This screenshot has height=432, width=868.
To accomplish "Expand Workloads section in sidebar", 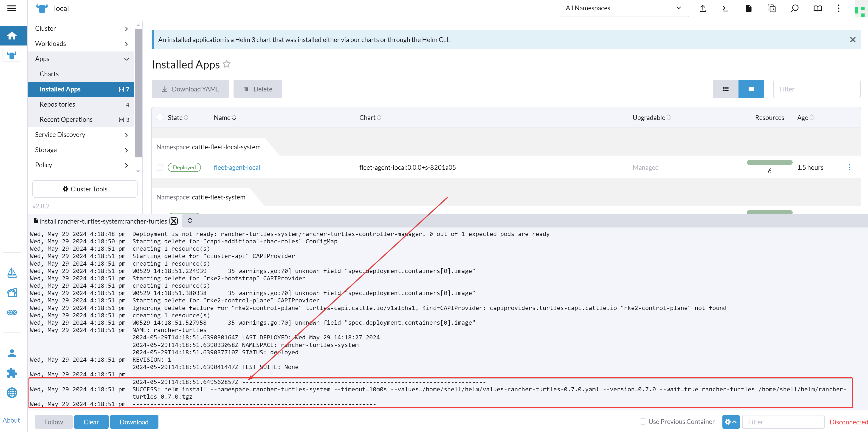I will click(x=81, y=44).
